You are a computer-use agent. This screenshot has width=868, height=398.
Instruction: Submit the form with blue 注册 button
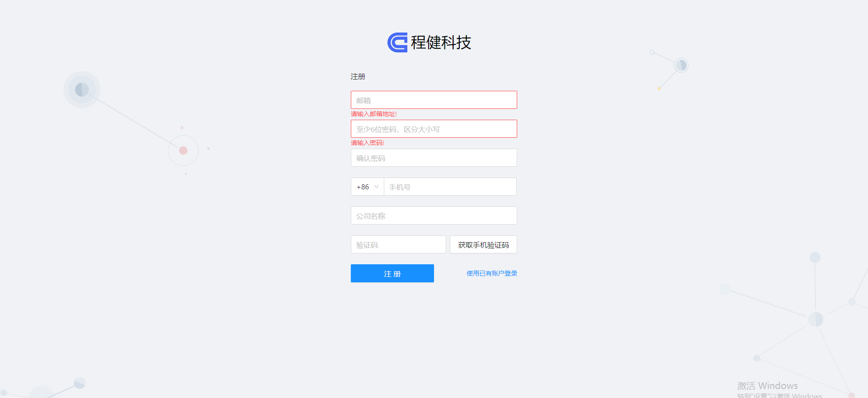coord(392,273)
